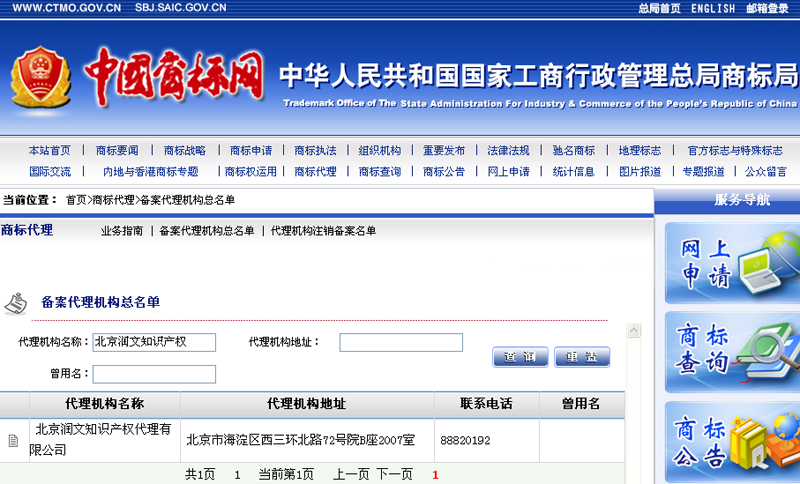The height and width of the screenshot is (484, 800).
Task: Open 国际交流 menu item
Action: point(49,172)
